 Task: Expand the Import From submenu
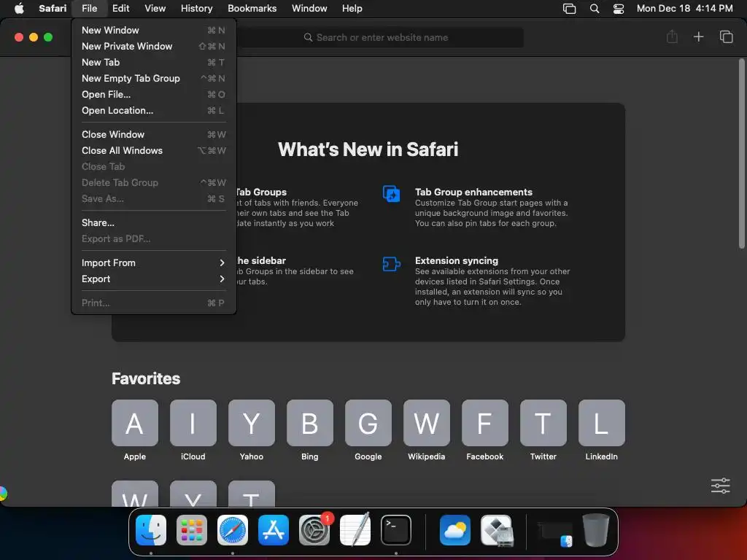(x=153, y=262)
